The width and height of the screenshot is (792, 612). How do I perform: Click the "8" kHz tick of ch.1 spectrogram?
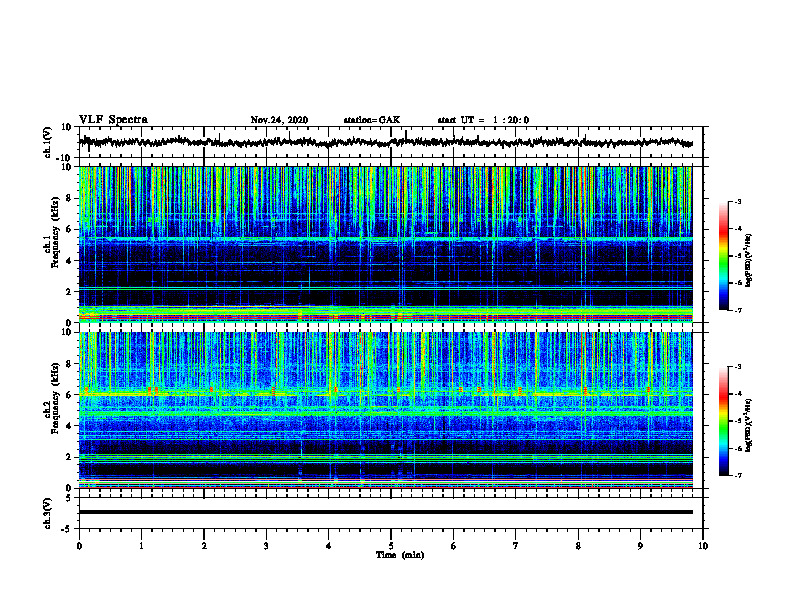pyautogui.click(x=69, y=198)
